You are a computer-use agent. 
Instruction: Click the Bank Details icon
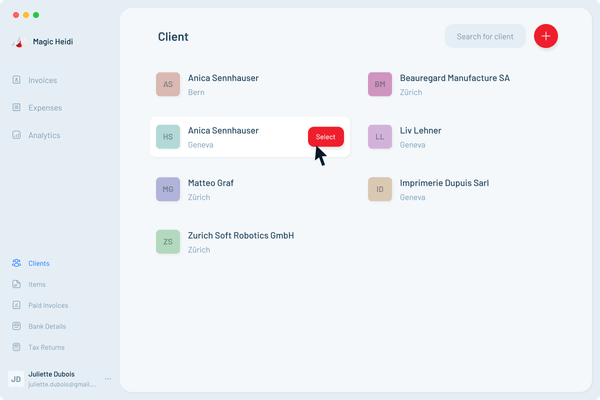click(16, 326)
